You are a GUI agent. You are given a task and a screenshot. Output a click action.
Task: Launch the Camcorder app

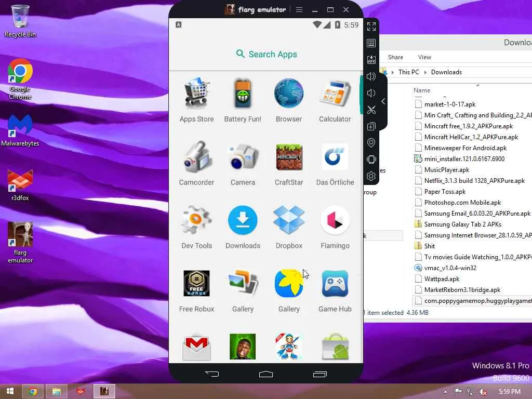click(196, 163)
